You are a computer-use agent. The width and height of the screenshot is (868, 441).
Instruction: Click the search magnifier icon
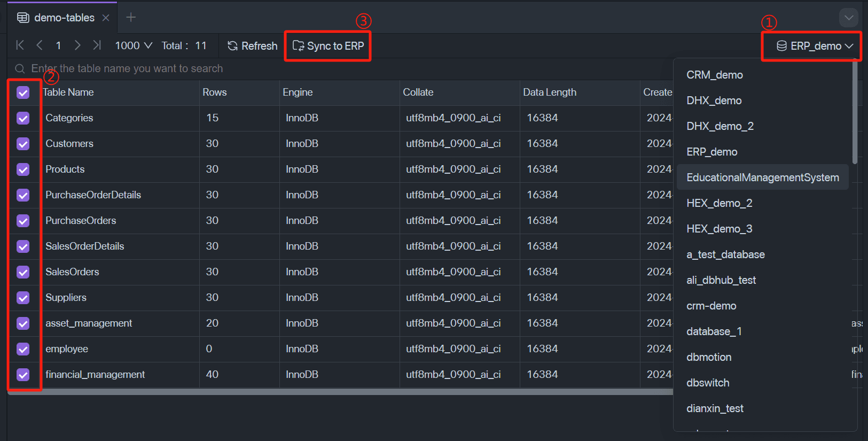pyautogui.click(x=20, y=69)
